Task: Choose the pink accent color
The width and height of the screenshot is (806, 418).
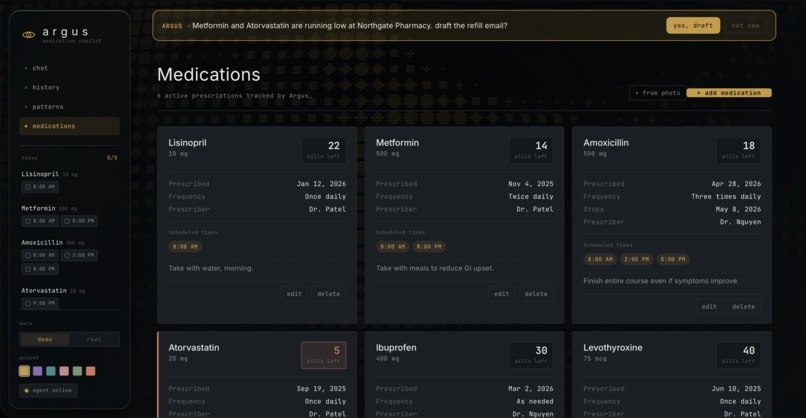Action: point(64,371)
